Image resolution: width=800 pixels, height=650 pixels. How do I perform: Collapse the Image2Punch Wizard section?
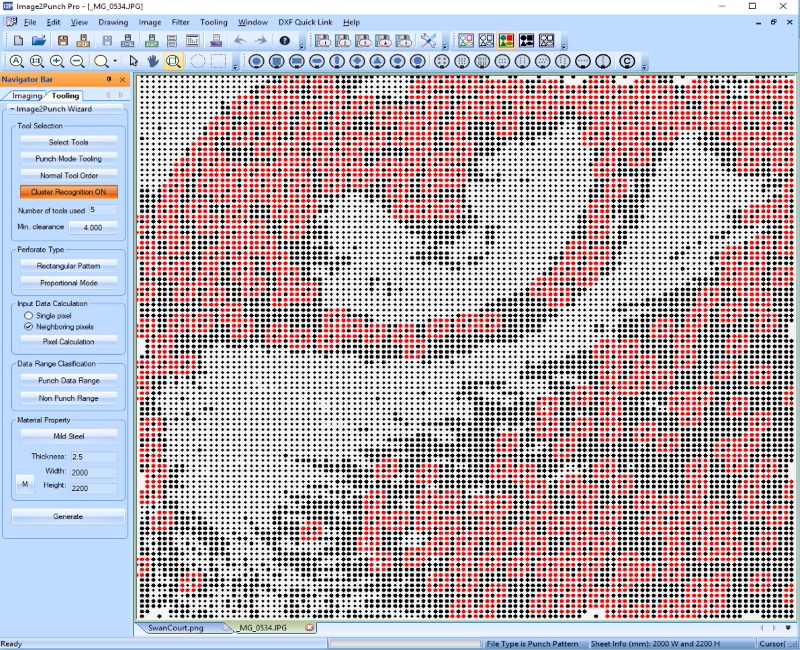(x=12, y=109)
